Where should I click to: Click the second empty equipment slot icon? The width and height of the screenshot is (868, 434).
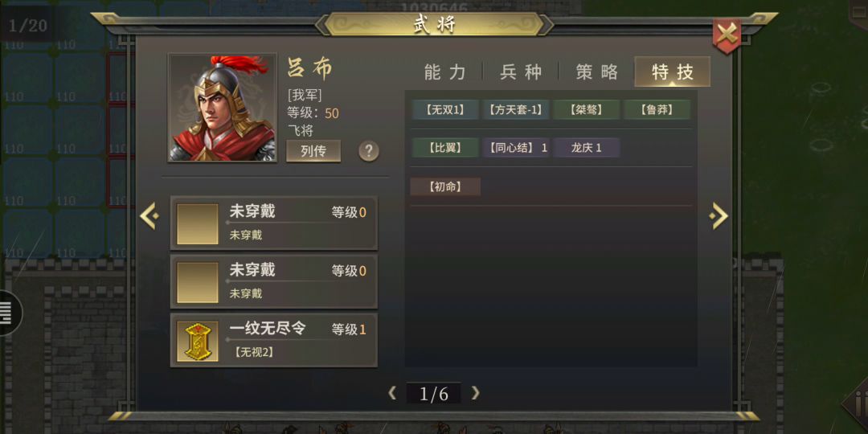[198, 282]
